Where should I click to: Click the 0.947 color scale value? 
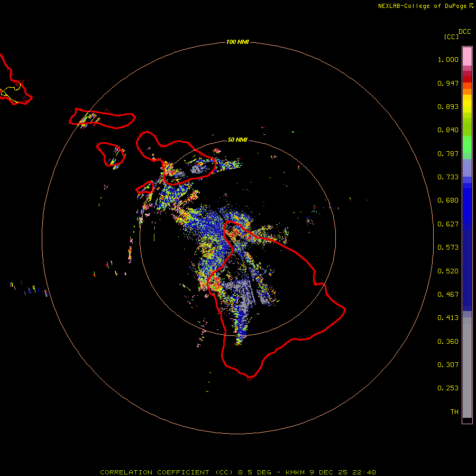click(x=448, y=83)
